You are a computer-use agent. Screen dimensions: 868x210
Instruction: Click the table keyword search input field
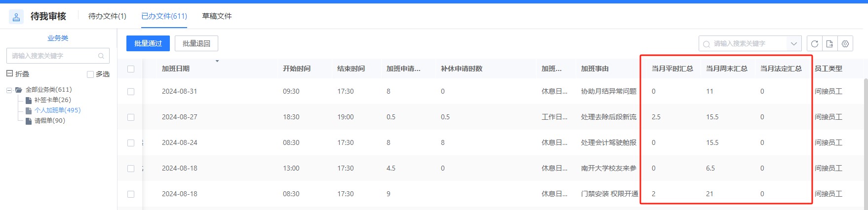[x=746, y=44]
